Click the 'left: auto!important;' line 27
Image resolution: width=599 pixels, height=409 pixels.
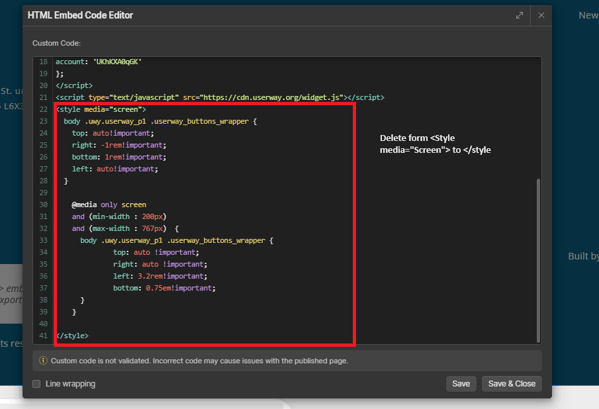point(115,169)
